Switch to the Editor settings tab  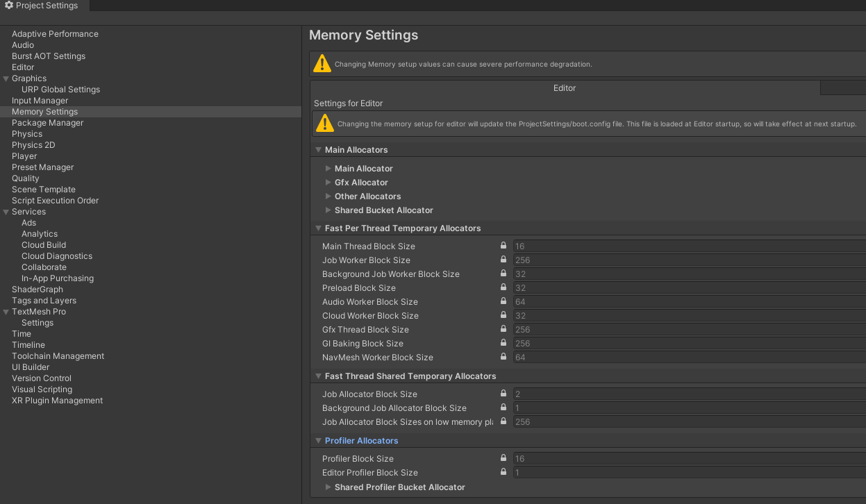point(564,87)
